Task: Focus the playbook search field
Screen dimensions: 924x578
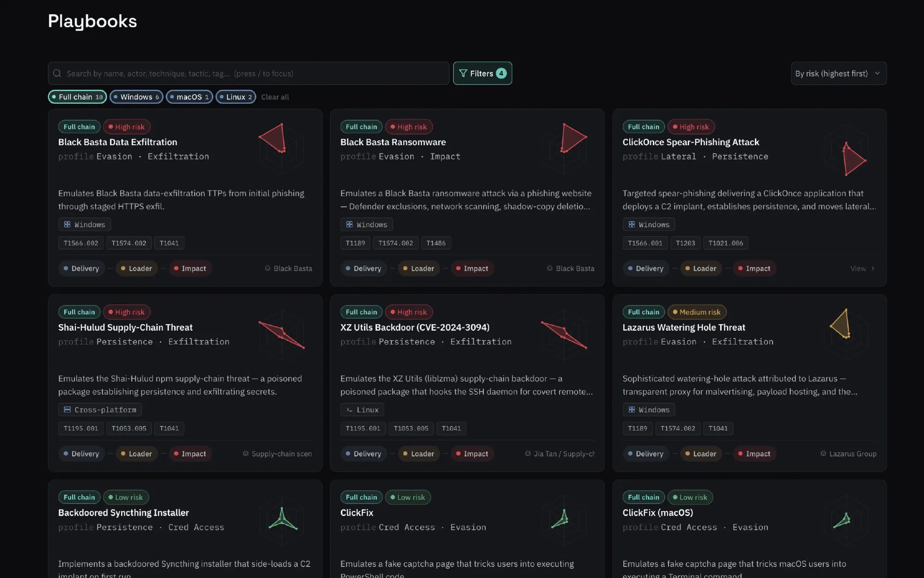Action: 249,74
